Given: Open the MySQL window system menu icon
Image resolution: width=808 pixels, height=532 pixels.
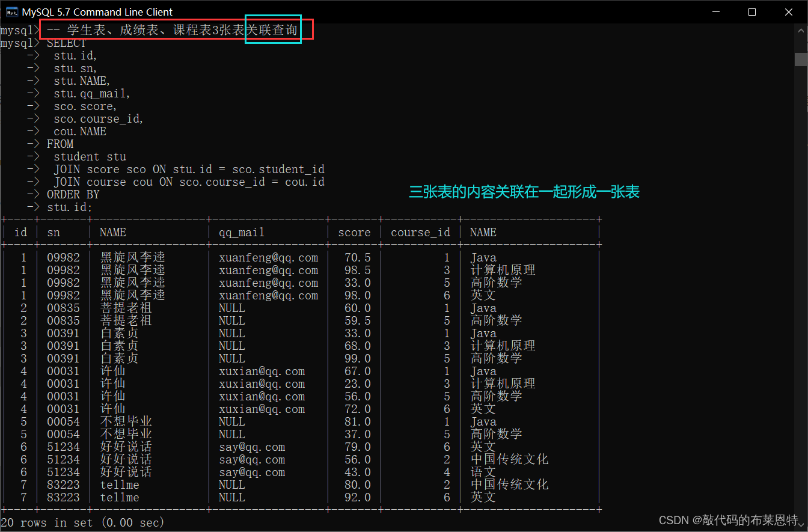Looking at the screenshot, I should click(11, 11).
